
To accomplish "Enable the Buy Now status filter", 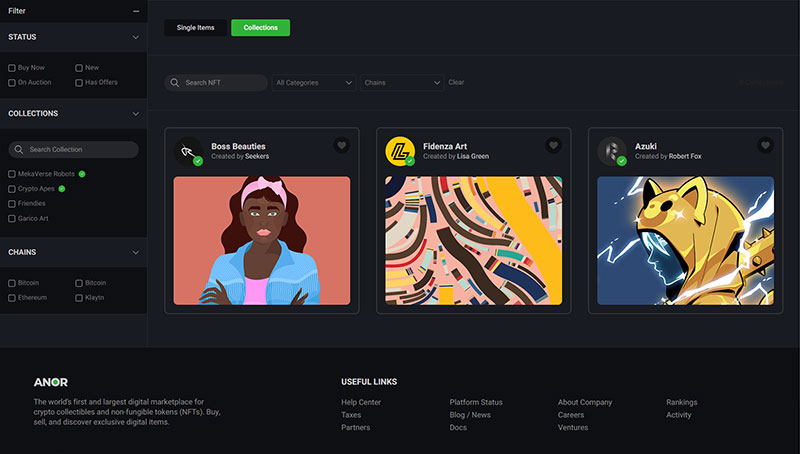I will click(12, 68).
